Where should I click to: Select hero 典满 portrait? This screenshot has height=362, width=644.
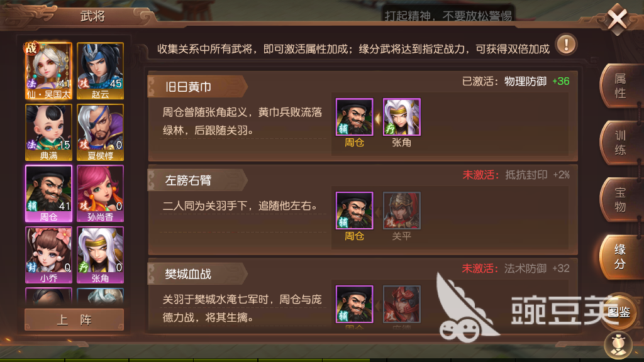click(48, 132)
